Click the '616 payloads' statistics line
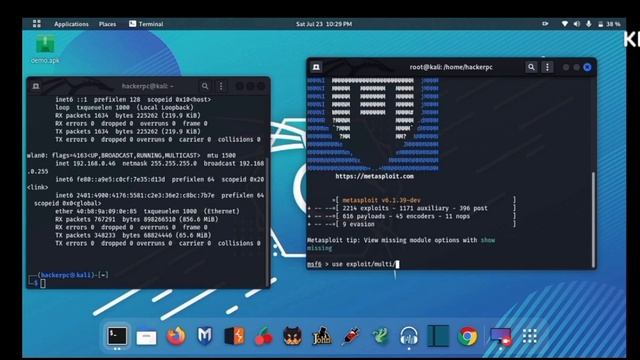This screenshot has width=640, height=360. pos(406,216)
